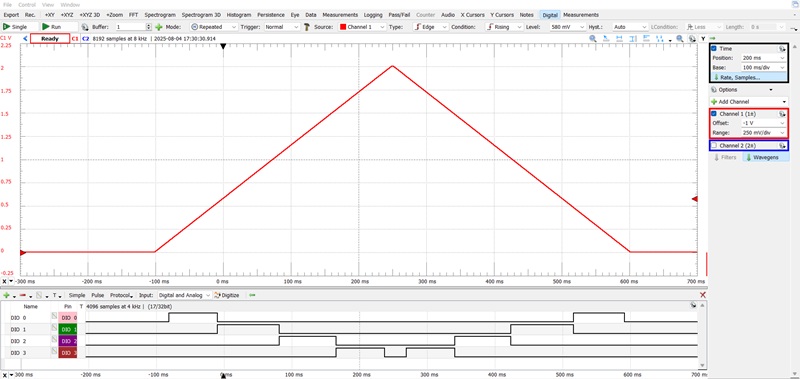Click the blue pointer cursor icon above plot
The width and height of the screenshot is (800, 379).
click(x=607, y=38)
